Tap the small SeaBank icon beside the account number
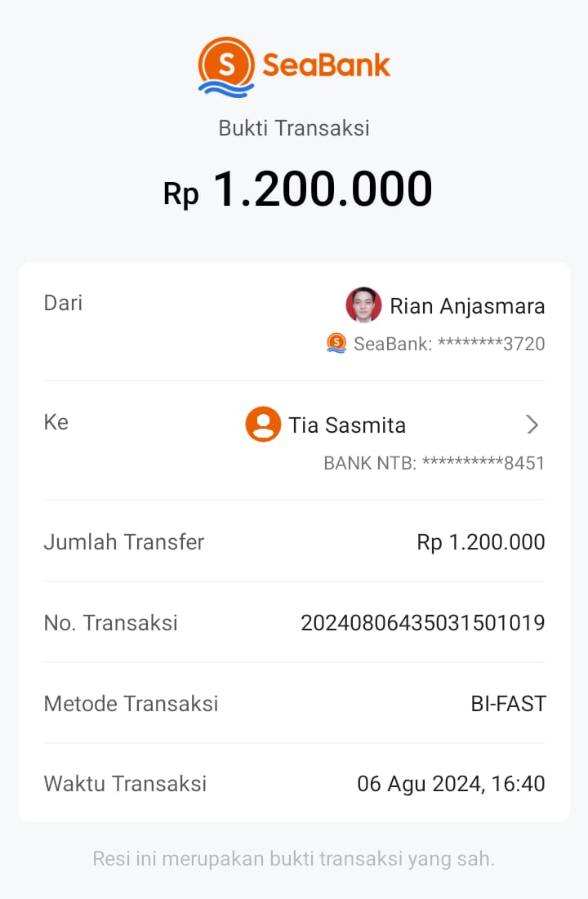 coord(336,343)
